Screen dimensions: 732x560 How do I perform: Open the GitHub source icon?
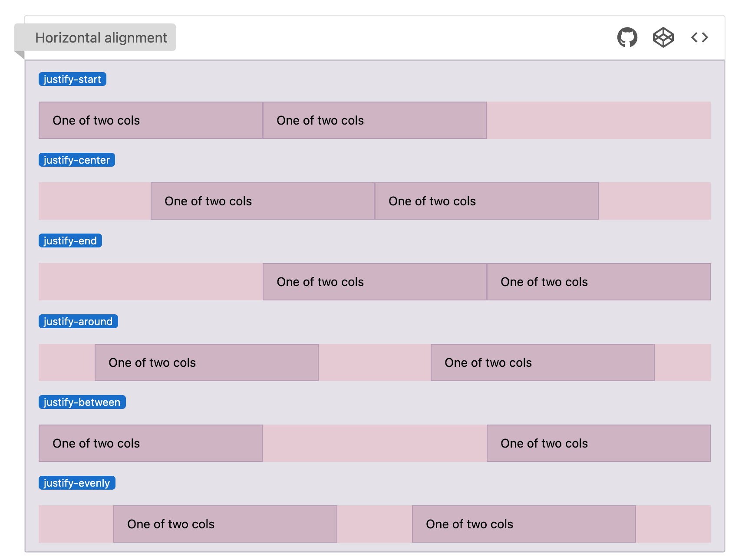coord(627,37)
